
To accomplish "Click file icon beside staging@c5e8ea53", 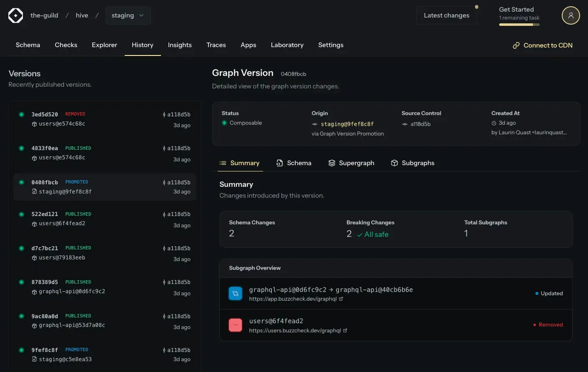I will click(34, 359).
